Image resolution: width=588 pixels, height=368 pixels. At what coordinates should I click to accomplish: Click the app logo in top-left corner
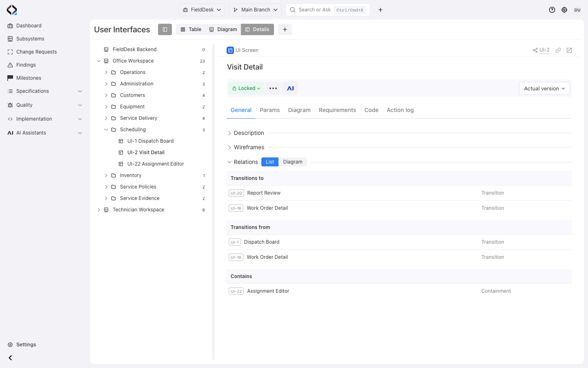12,10
